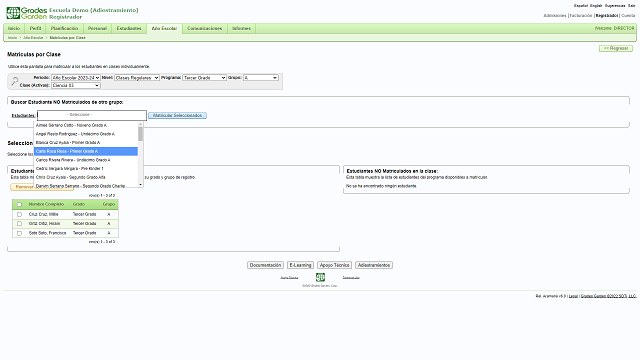Open the Periodo dropdown Año Escolar 2023-24

pyautogui.click(x=76, y=78)
